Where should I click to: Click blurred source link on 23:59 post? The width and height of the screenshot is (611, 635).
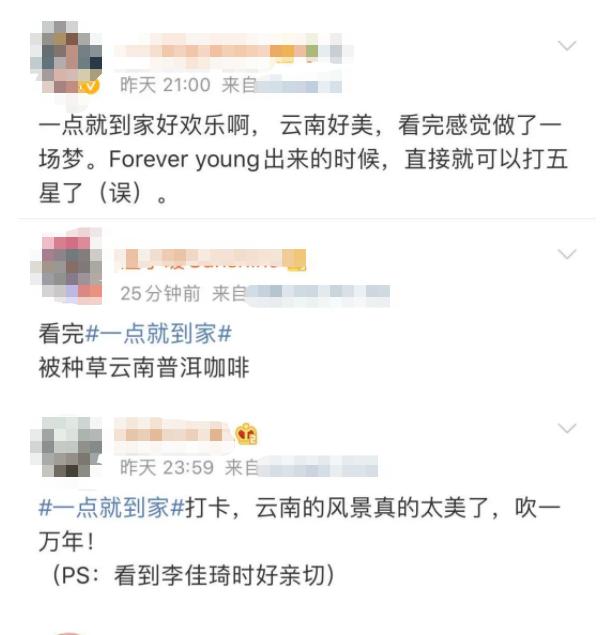[x=318, y=468]
